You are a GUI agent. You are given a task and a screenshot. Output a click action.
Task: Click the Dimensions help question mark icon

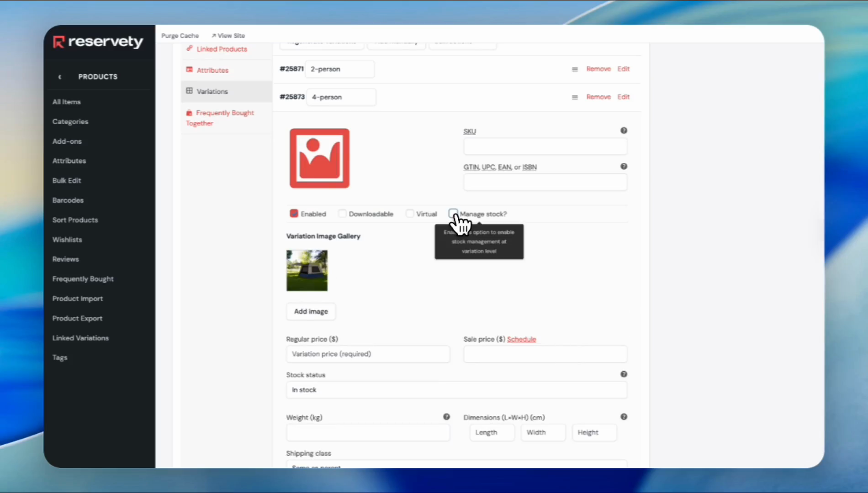pyautogui.click(x=624, y=417)
